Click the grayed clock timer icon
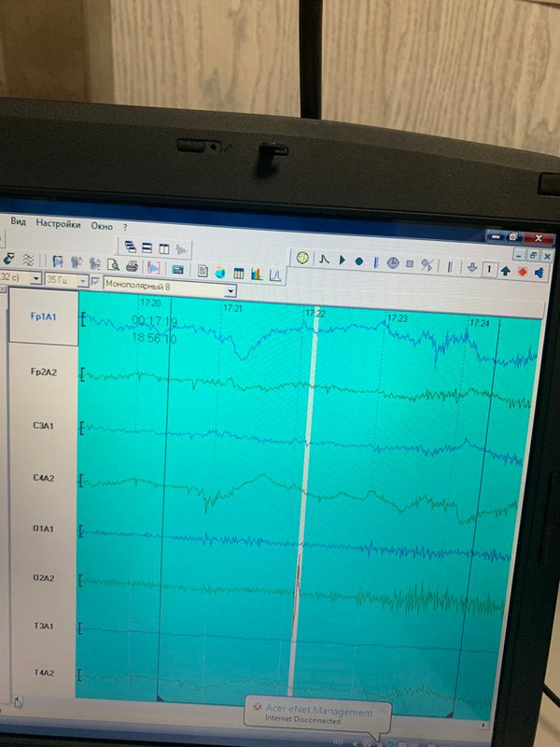 coord(392,262)
